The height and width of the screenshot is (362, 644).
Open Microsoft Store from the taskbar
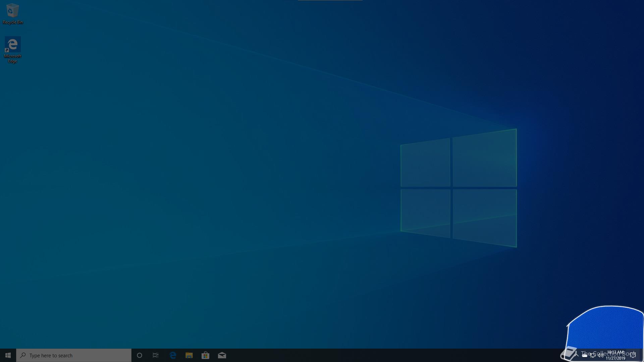click(206, 355)
